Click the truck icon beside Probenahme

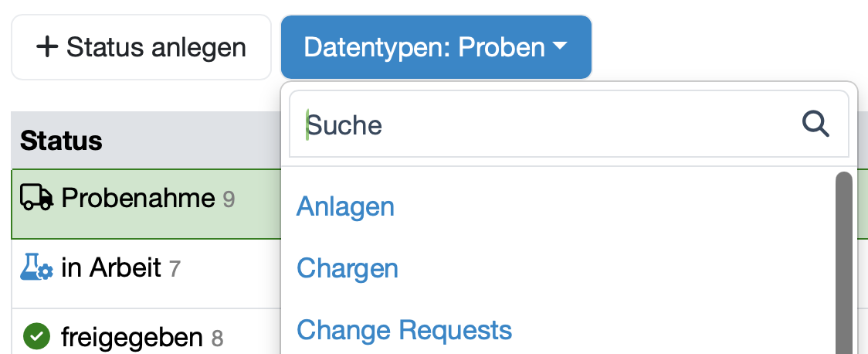tap(36, 199)
